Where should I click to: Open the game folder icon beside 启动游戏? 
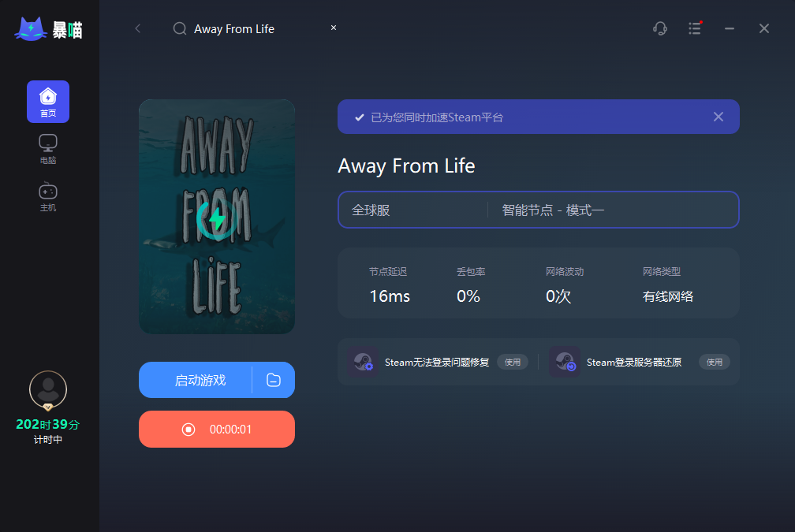coord(274,380)
